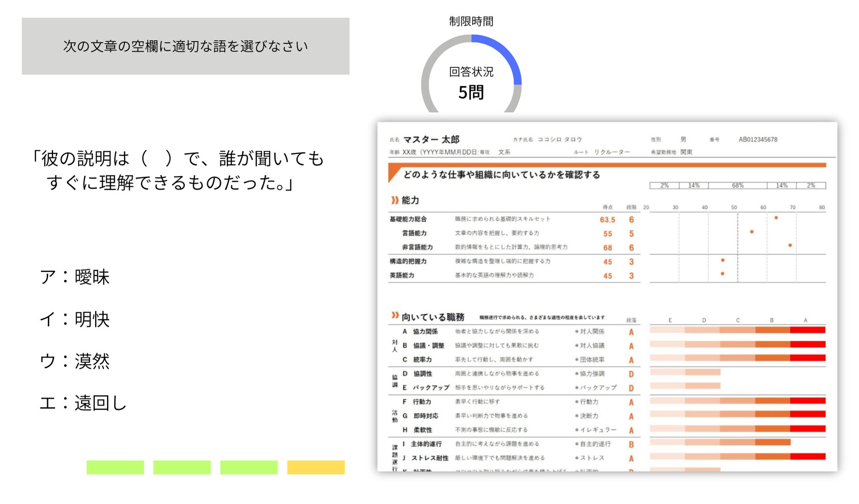Click the first green progress block

[115, 467]
